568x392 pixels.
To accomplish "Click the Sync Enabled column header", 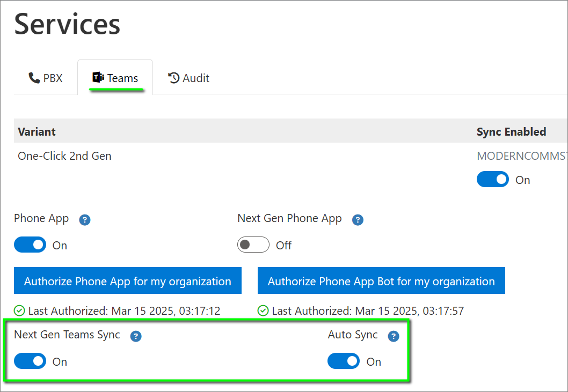I will tap(511, 131).
